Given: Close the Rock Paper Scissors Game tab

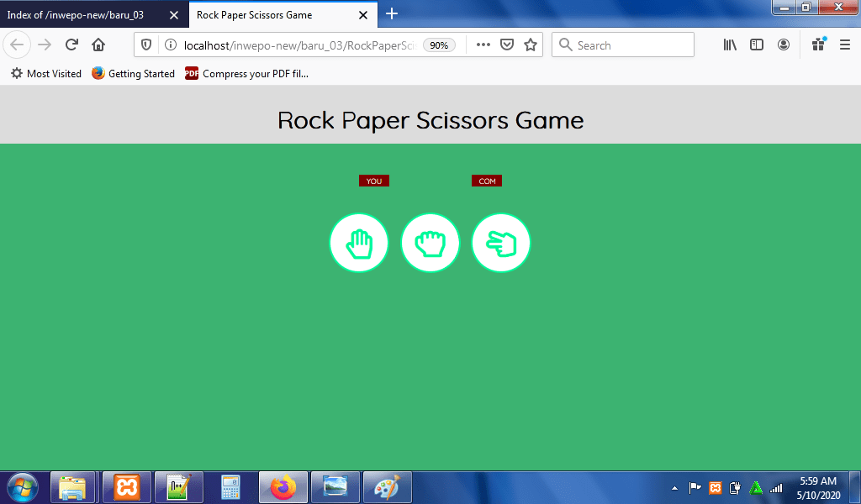Looking at the screenshot, I should [x=363, y=15].
